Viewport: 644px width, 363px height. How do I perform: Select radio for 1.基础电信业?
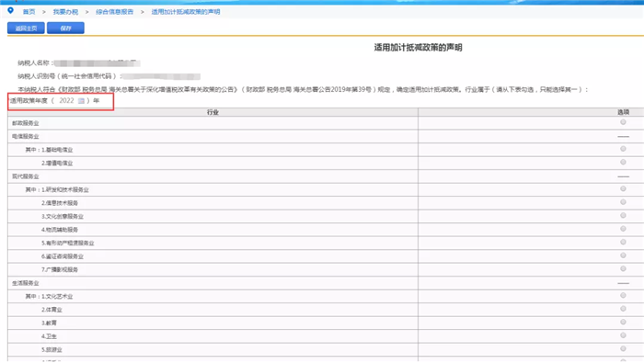[x=623, y=149]
